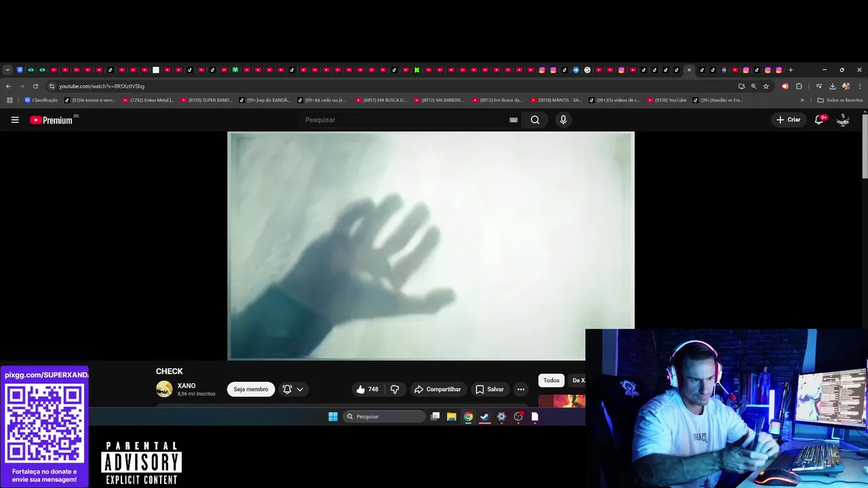Open Chrome extensions puzzle icon

pyautogui.click(x=799, y=86)
